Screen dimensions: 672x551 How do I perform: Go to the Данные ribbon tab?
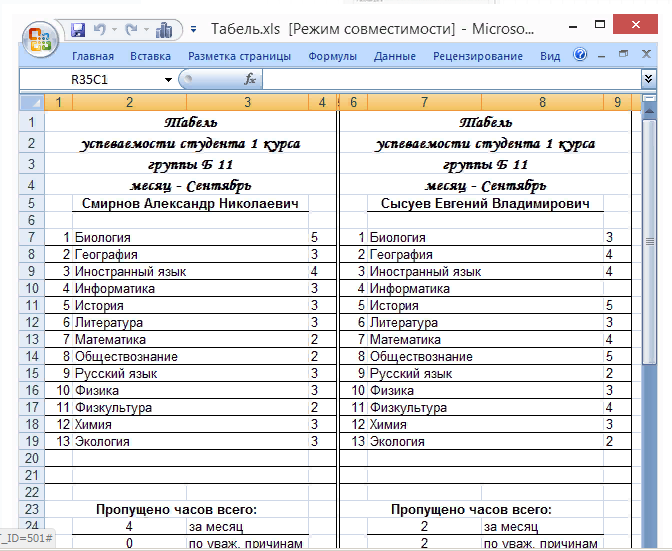[395, 57]
